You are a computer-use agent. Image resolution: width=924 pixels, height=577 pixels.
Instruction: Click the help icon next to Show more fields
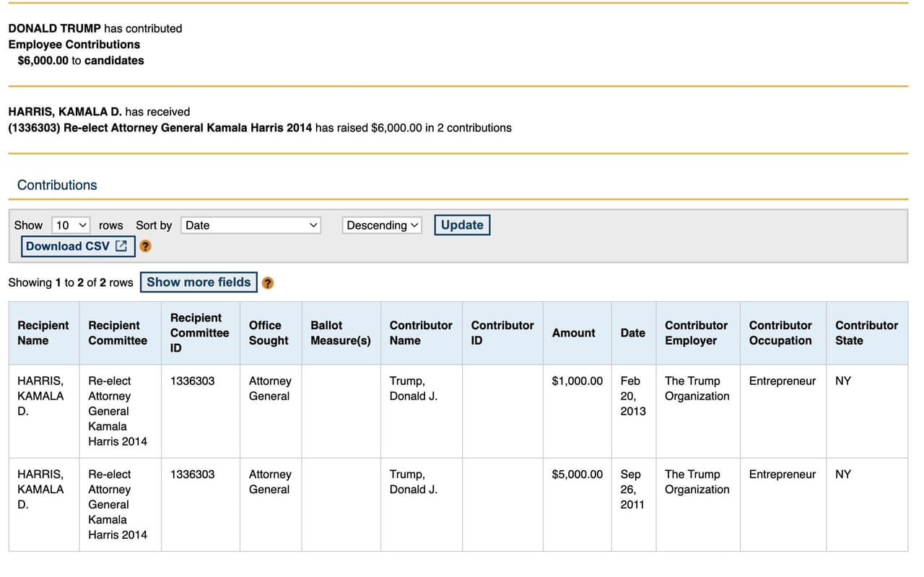268,283
